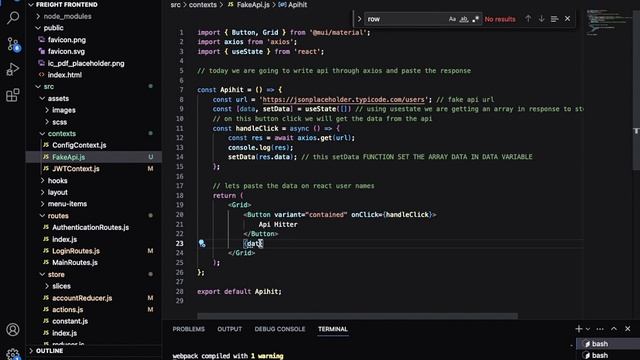The image size is (640, 360).
Task: Expand the images folder
Action: (x=47, y=110)
